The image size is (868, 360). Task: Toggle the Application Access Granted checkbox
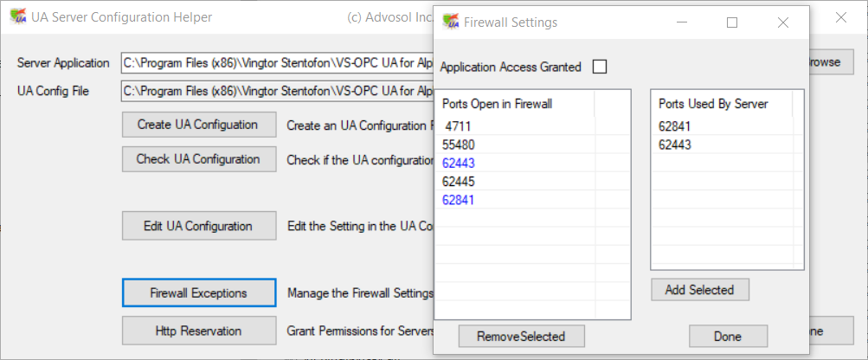point(600,67)
